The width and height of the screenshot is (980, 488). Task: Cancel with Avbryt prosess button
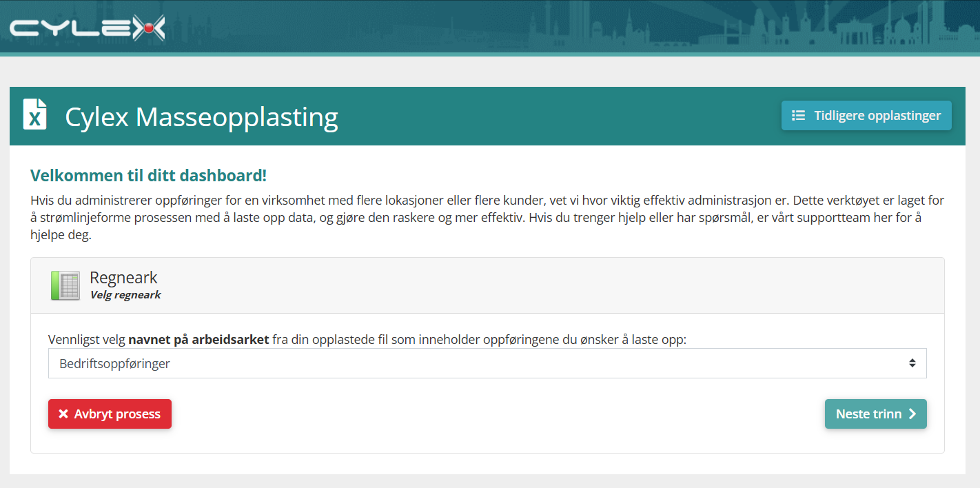click(x=110, y=414)
